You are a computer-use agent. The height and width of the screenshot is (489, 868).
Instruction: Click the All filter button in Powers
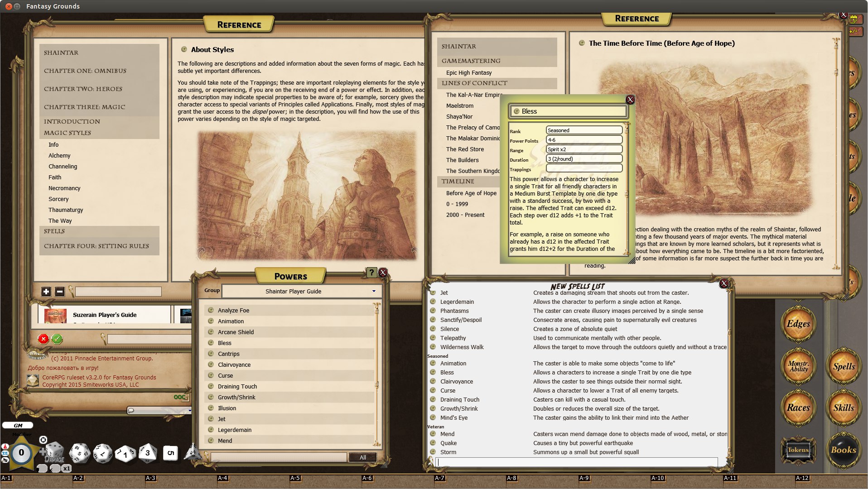click(363, 457)
